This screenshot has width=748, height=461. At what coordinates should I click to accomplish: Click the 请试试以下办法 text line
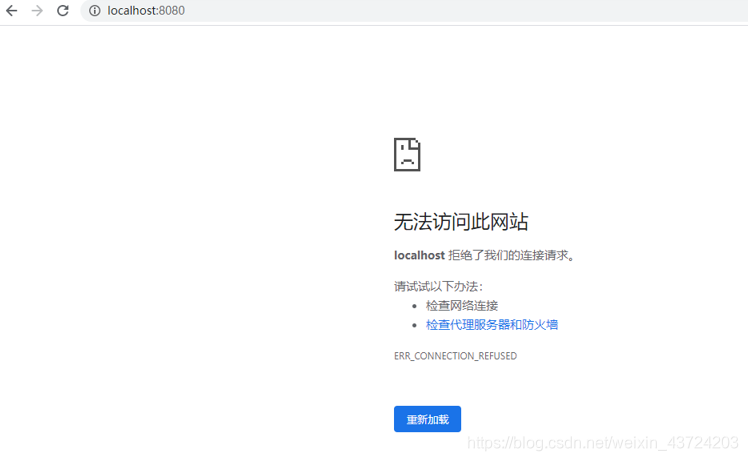pyautogui.click(x=438, y=286)
